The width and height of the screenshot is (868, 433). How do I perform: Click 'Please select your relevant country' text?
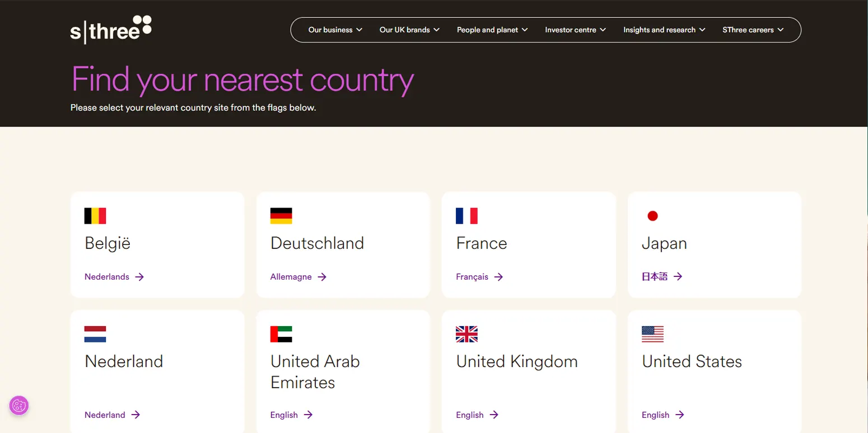(x=193, y=107)
